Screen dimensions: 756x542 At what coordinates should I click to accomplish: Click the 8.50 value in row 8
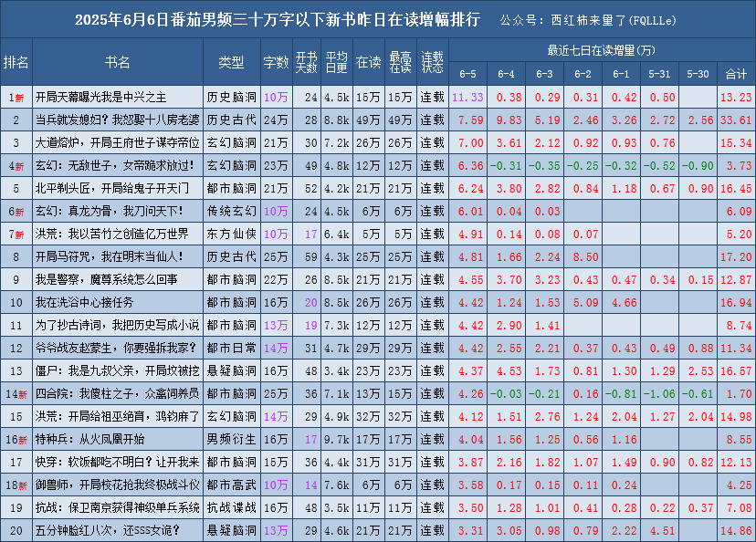pos(586,256)
